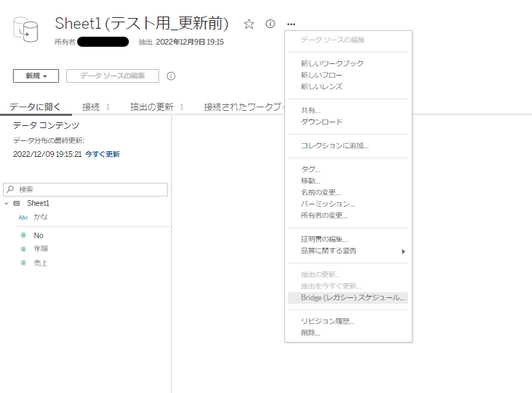
Task: Click the Abc type icon beside かな
Action: tap(23, 217)
